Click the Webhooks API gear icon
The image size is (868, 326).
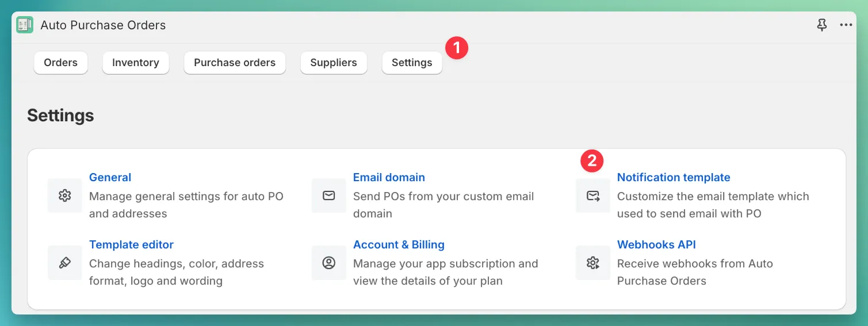tap(593, 263)
